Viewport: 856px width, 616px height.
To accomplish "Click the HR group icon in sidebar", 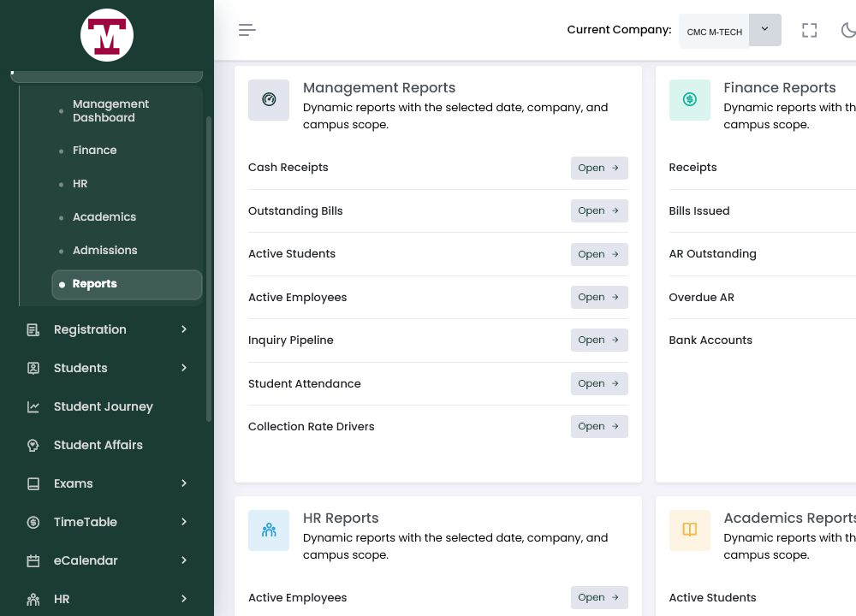I will coord(33,599).
